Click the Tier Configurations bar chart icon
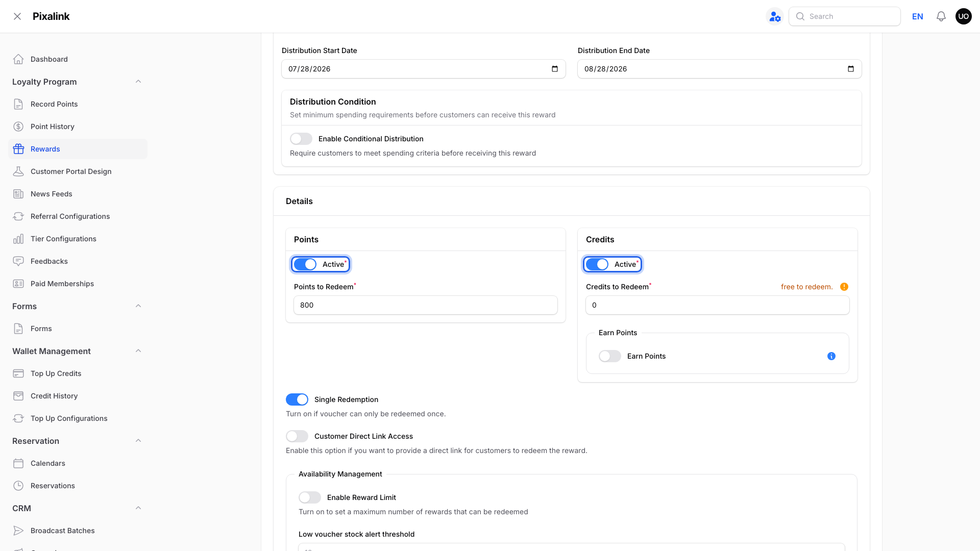The height and width of the screenshot is (551, 980). pyautogui.click(x=18, y=239)
